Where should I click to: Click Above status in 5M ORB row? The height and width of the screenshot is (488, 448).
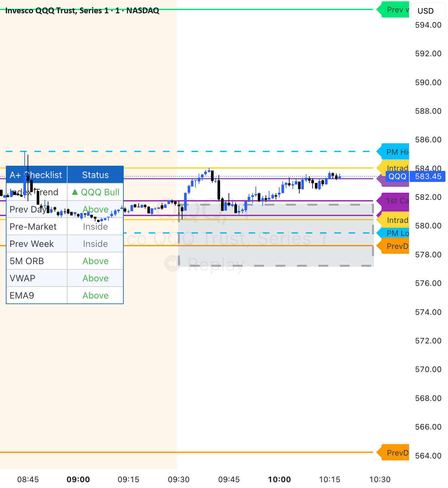(x=95, y=261)
